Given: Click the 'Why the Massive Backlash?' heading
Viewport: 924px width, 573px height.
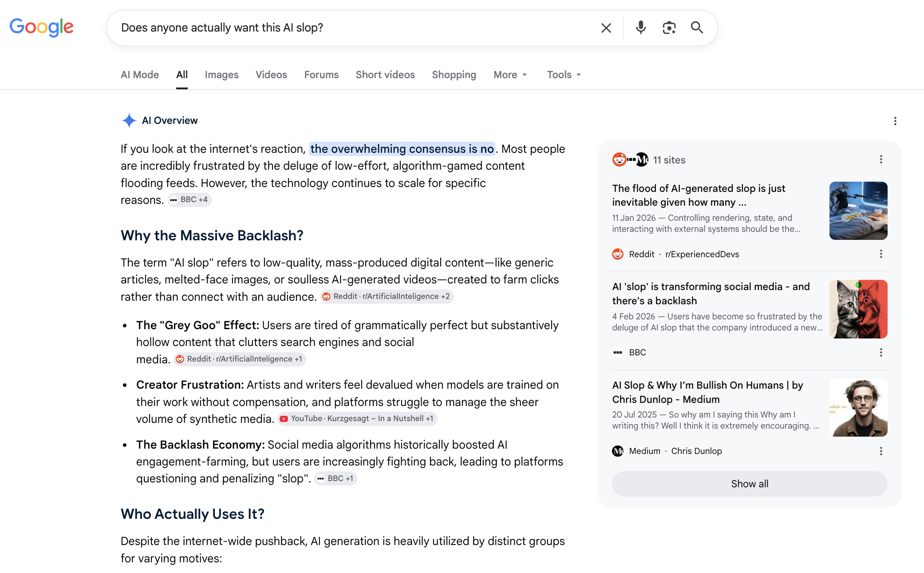Looking at the screenshot, I should tap(212, 235).
